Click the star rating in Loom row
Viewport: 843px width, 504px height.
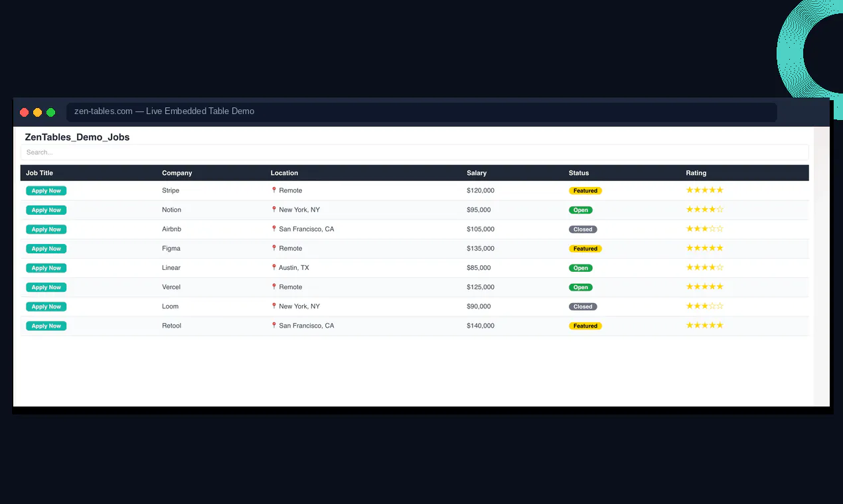coord(705,306)
